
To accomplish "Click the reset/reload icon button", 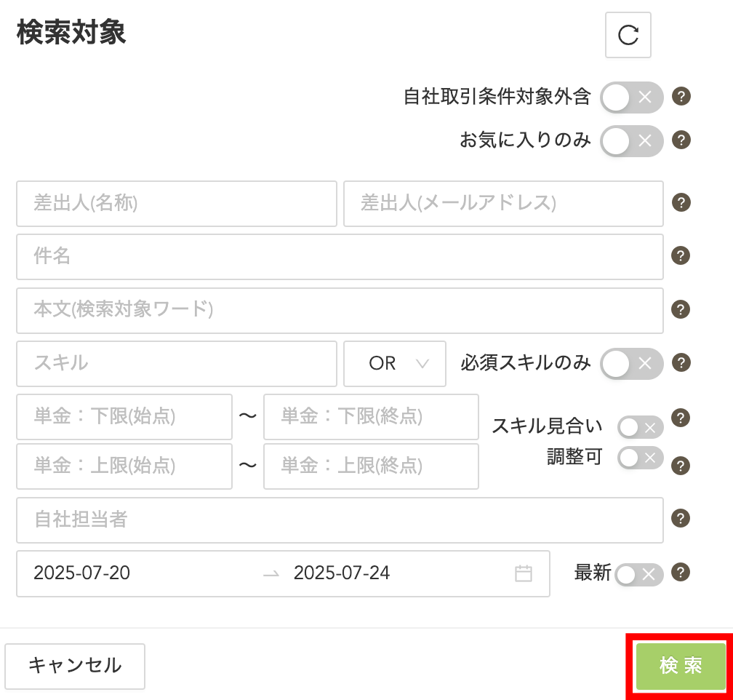I will coord(628,35).
